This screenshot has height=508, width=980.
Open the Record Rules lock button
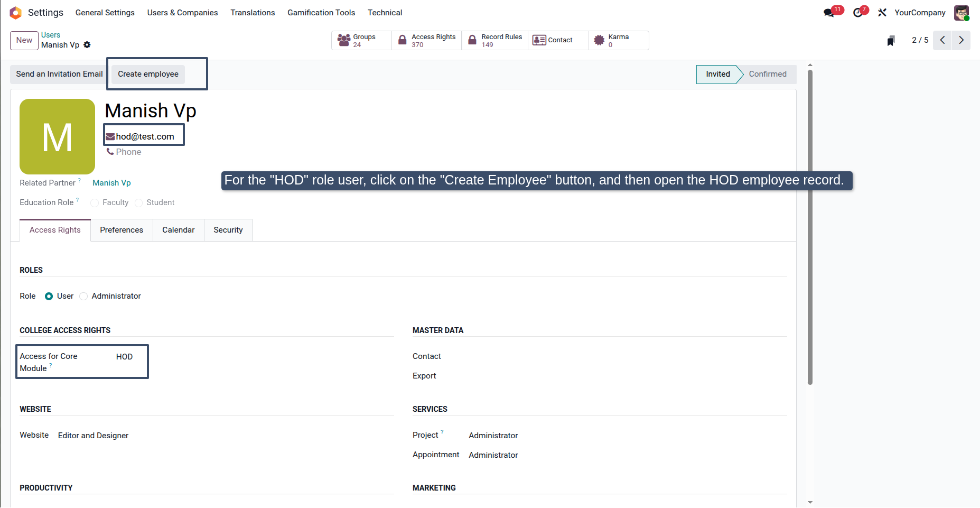pyautogui.click(x=495, y=40)
